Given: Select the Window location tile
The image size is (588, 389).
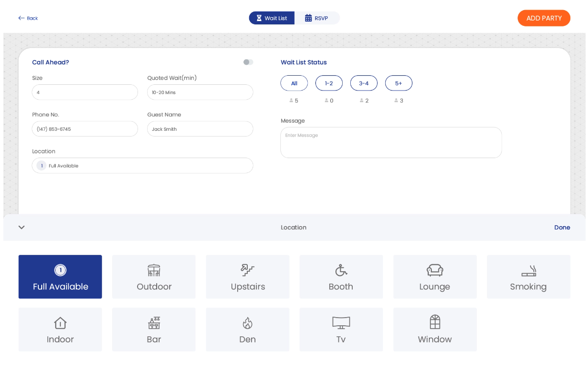Looking at the screenshot, I should 435,330.
